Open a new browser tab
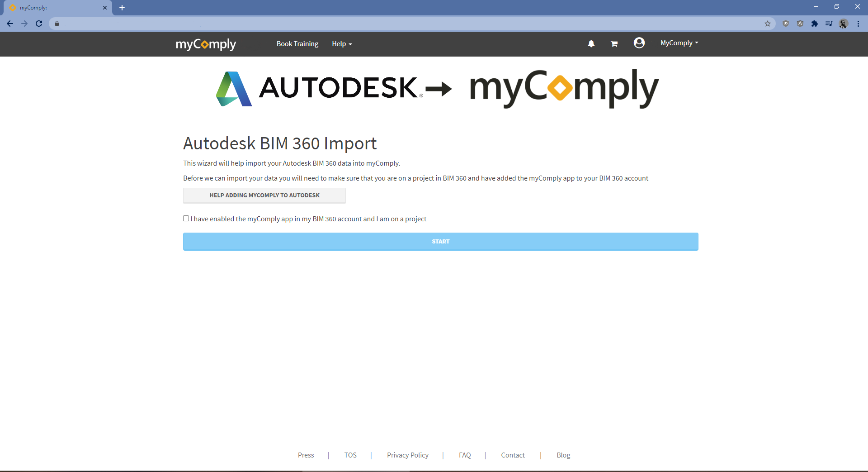The width and height of the screenshot is (868, 472). coord(122,8)
